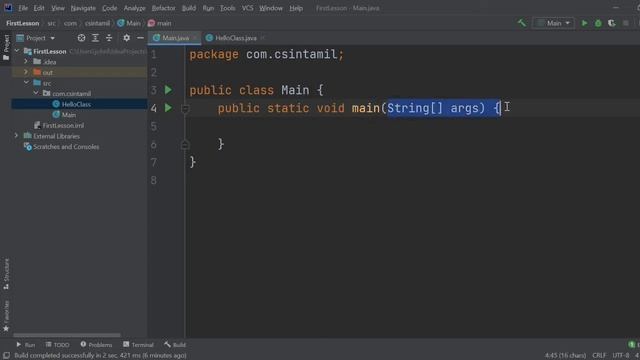Viewport: 640px width, 360px height.
Task: Click the horizontal scrollbar of the Project panel
Action: click(x=67, y=335)
